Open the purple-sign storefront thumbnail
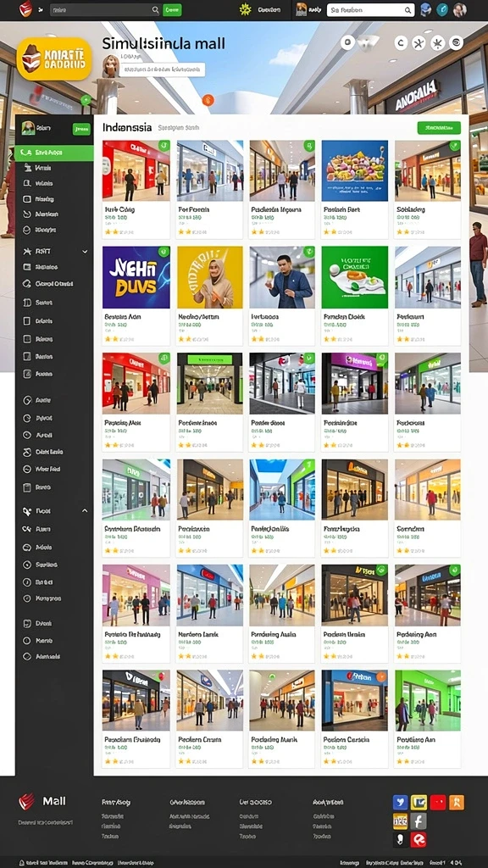Viewport: 488px width, 868px height. click(x=355, y=383)
